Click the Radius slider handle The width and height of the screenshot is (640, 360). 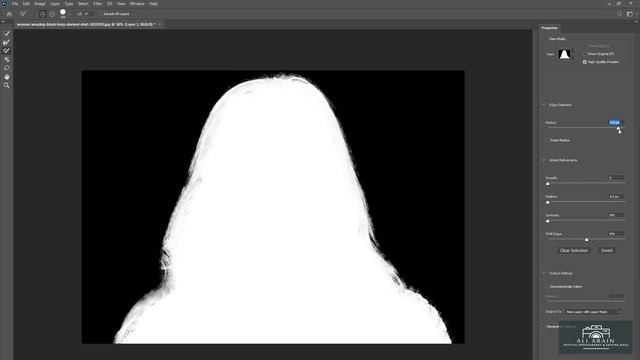(x=618, y=129)
